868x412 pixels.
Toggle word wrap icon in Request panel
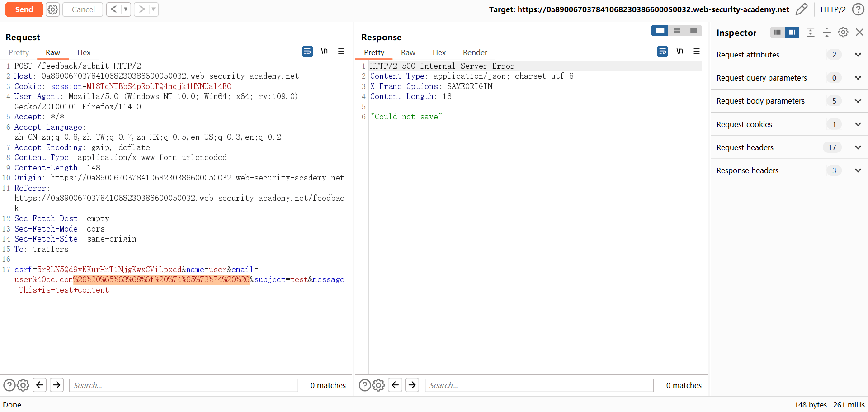[x=307, y=52]
